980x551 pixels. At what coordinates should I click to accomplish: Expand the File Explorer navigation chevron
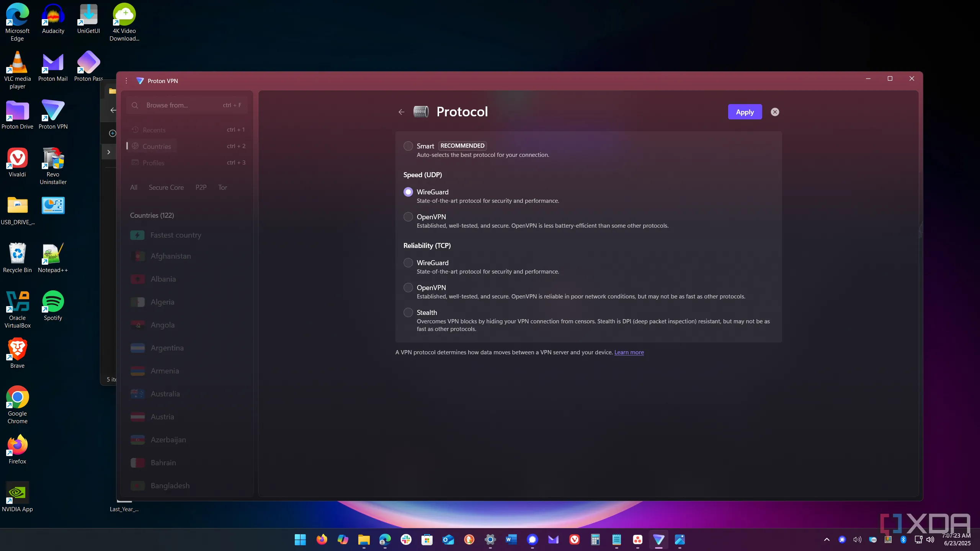[109, 152]
